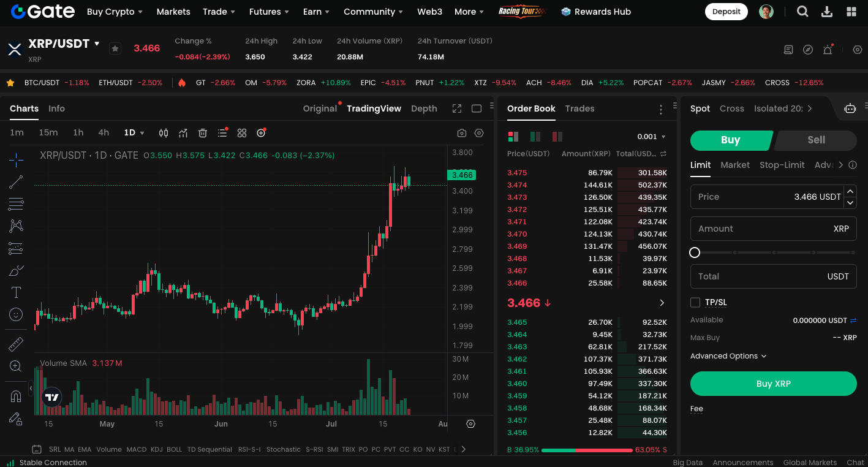Image resolution: width=868 pixels, height=467 pixels.
Task: Open the user avatar profile menu
Action: tap(766, 12)
